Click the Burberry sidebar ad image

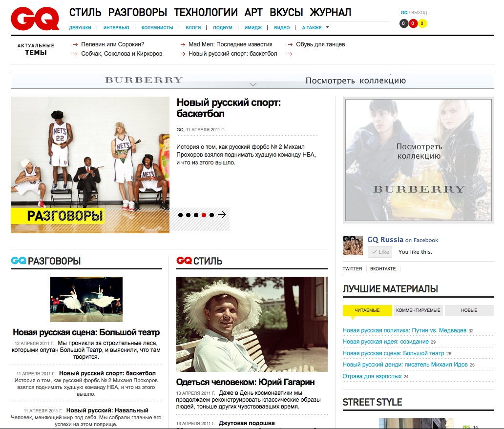pyautogui.click(x=419, y=160)
